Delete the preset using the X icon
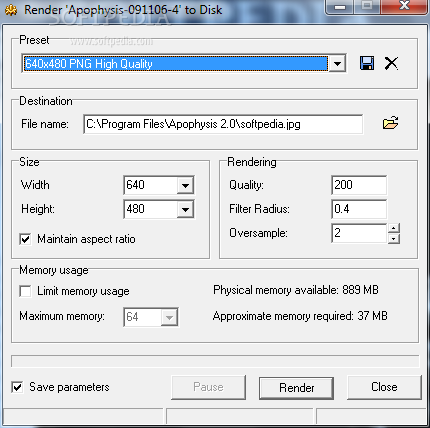This screenshot has height=428, width=430. (x=391, y=63)
